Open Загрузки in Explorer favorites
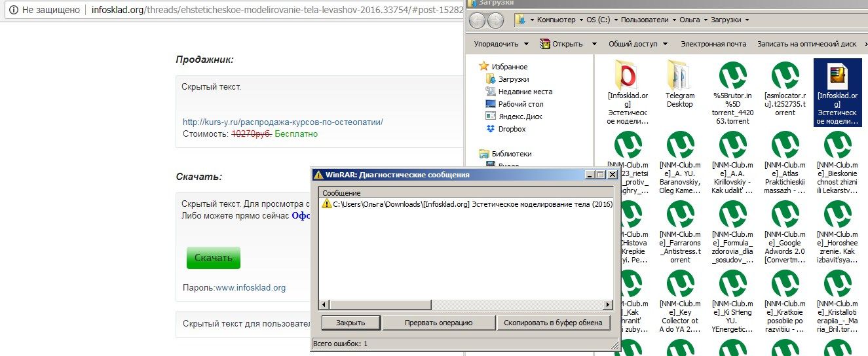 (507, 79)
